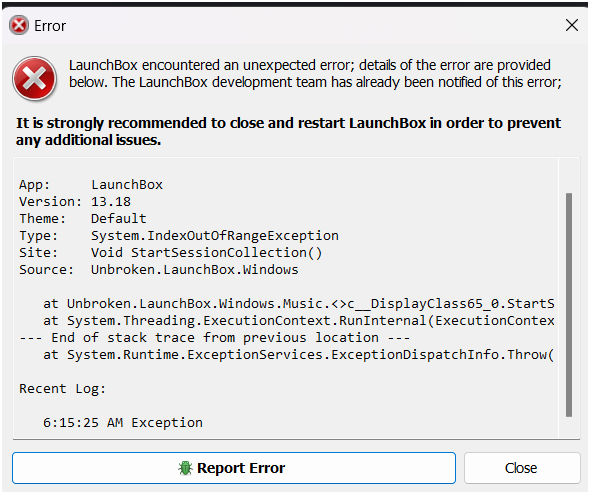Click the Report Error button

point(234,468)
